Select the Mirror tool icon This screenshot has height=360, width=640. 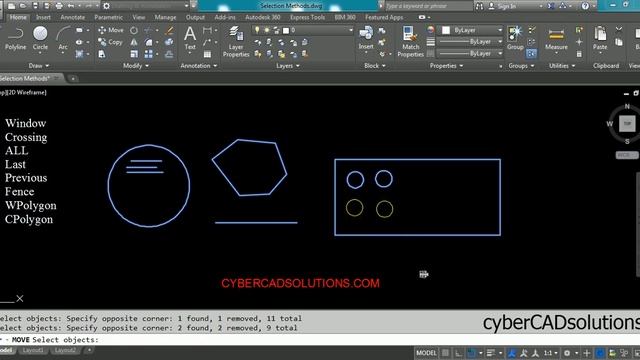pos(134,42)
